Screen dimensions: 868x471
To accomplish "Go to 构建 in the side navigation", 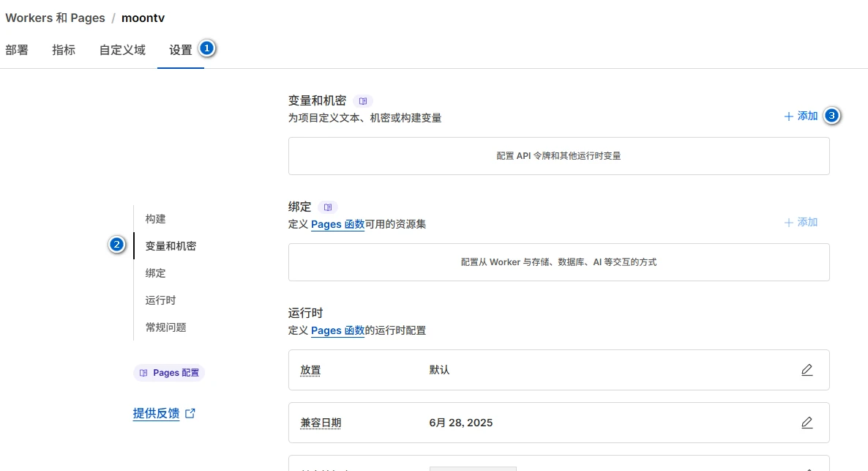I will [x=155, y=219].
